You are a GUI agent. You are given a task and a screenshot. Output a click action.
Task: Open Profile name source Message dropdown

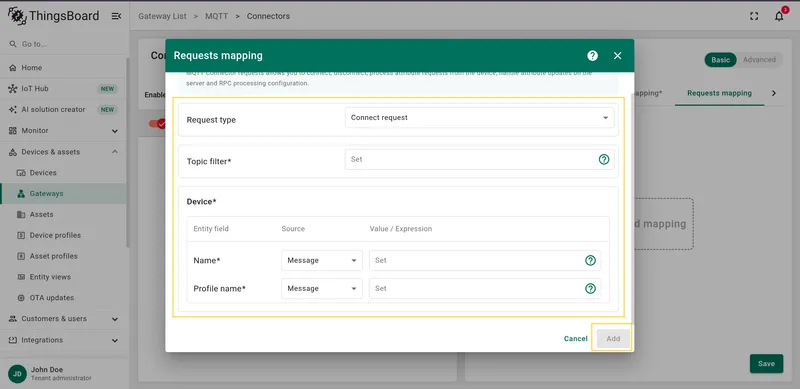[x=322, y=288]
